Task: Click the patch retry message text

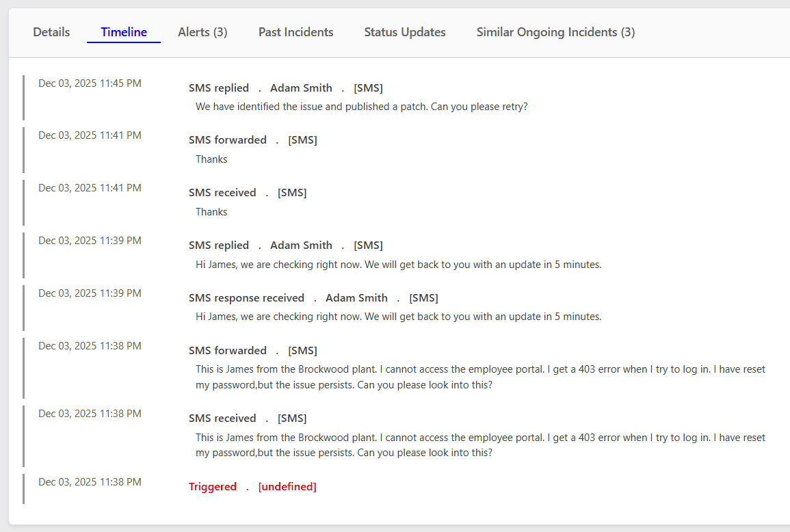Action: point(361,107)
